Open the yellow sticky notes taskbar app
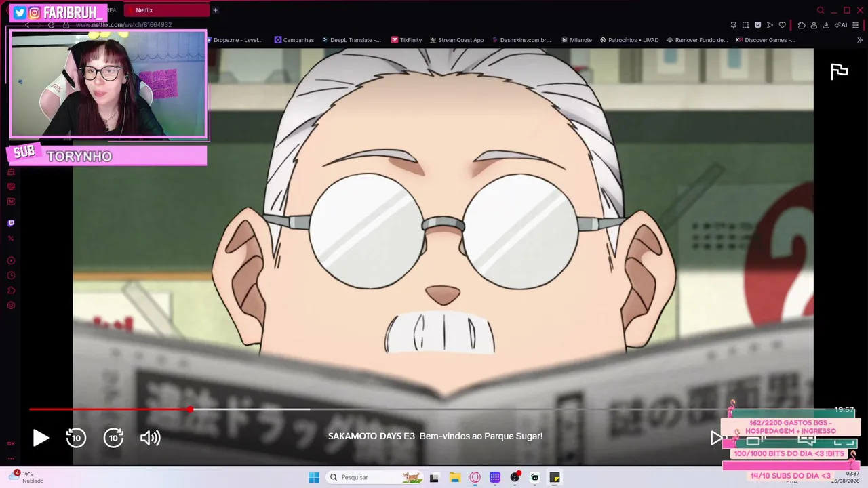The image size is (868, 488). (555, 477)
